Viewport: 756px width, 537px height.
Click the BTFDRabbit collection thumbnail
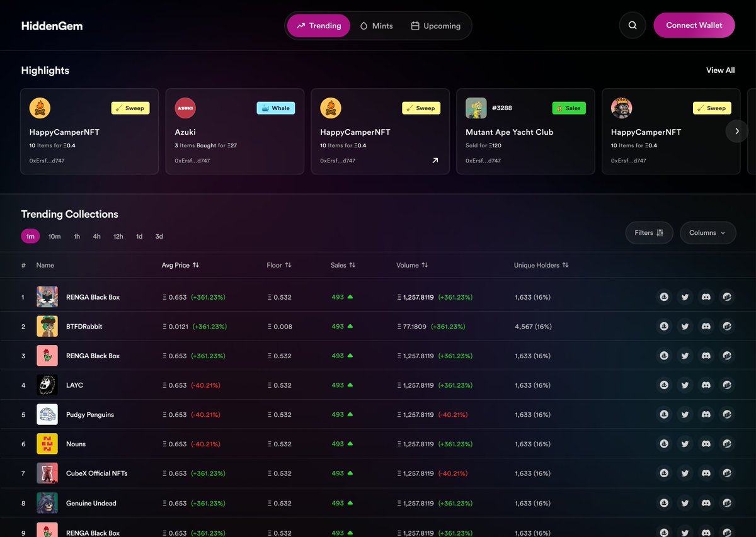coord(47,326)
